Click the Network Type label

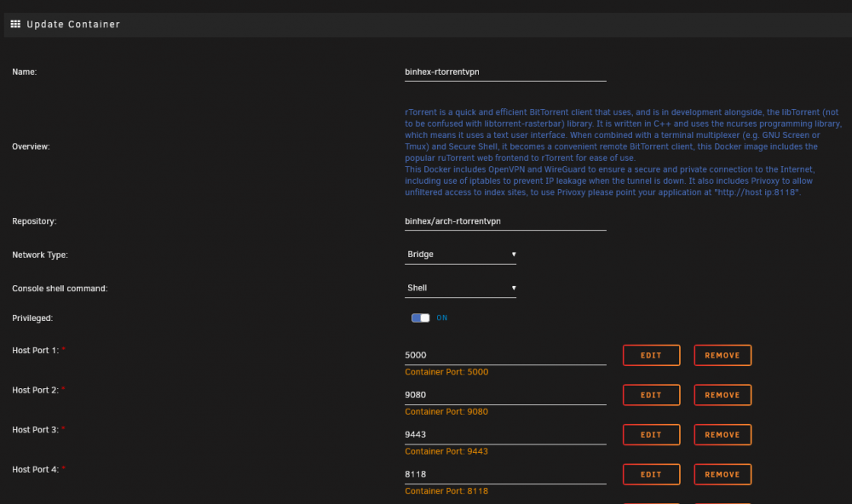pyautogui.click(x=40, y=255)
